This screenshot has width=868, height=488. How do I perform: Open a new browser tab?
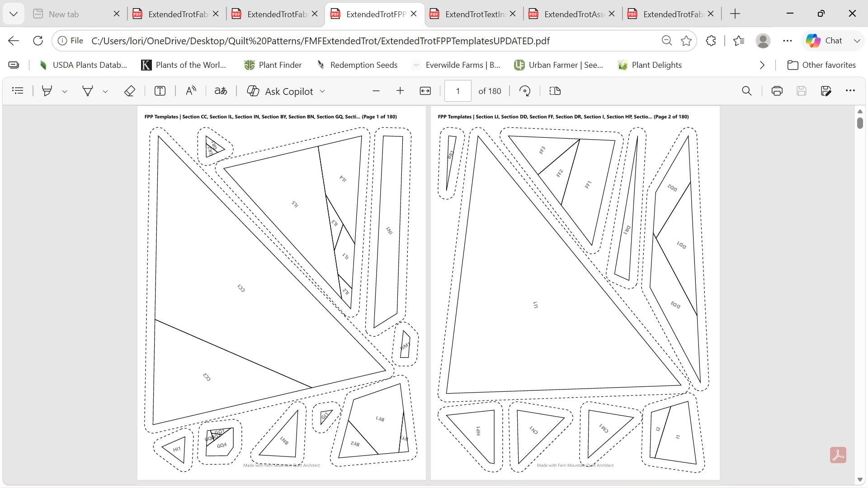tap(735, 14)
